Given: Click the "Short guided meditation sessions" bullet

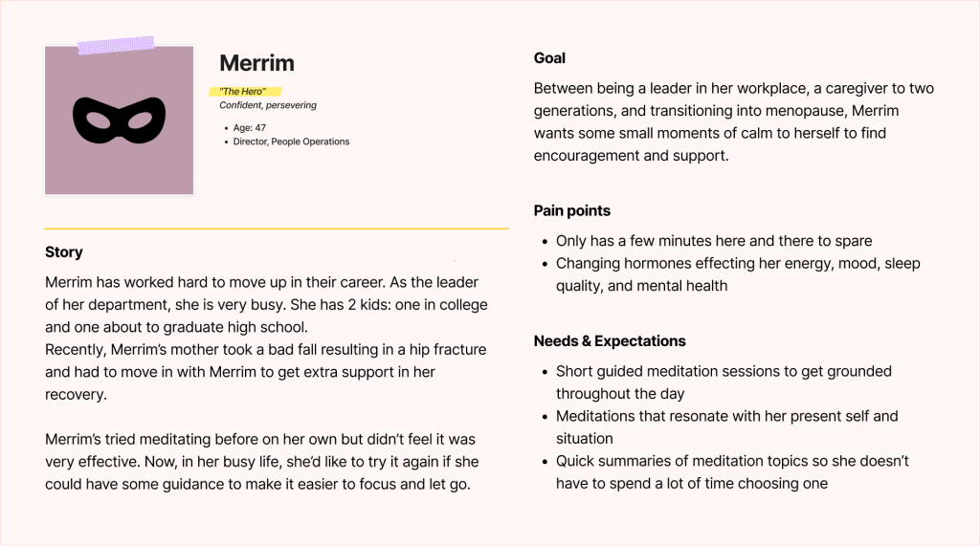Looking at the screenshot, I should pyautogui.click(x=724, y=382).
